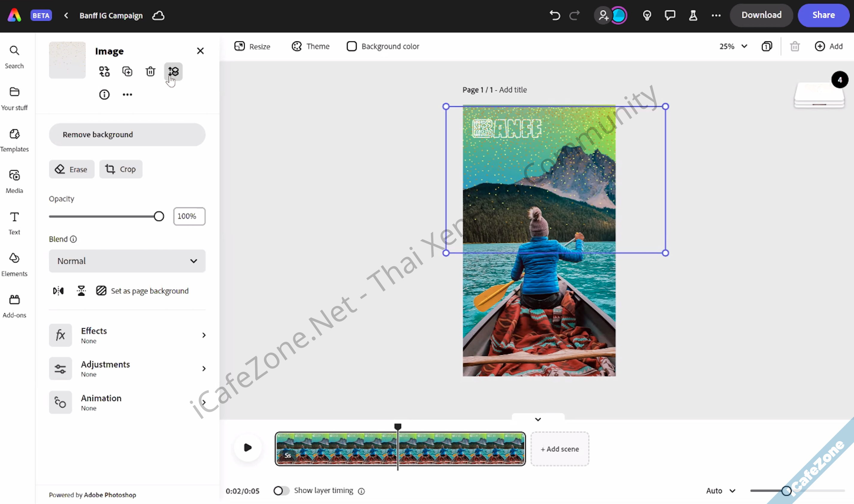Screen dimensions: 854x504
Task: Open Elements in the left sidebar
Action: (x=14, y=265)
